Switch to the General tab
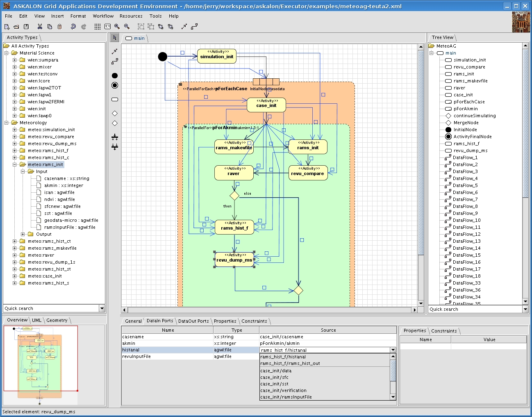Viewport: 532px width, 417px height. (x=133, y=321)
